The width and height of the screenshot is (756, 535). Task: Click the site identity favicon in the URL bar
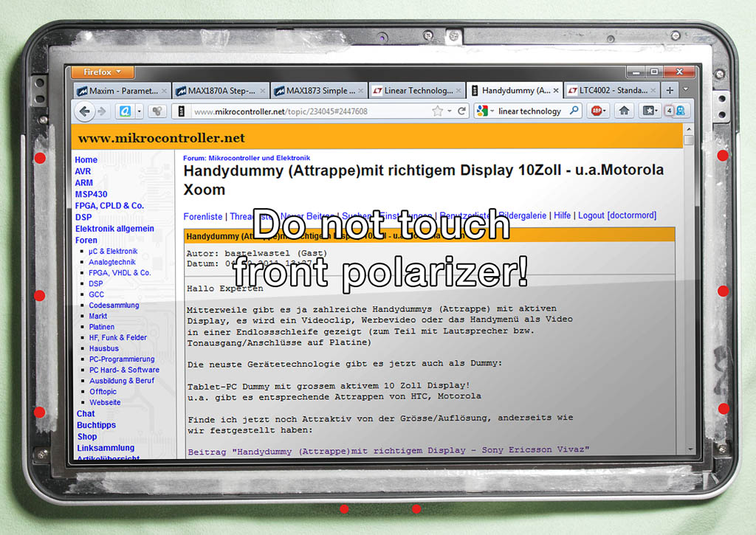click(182, 111)
